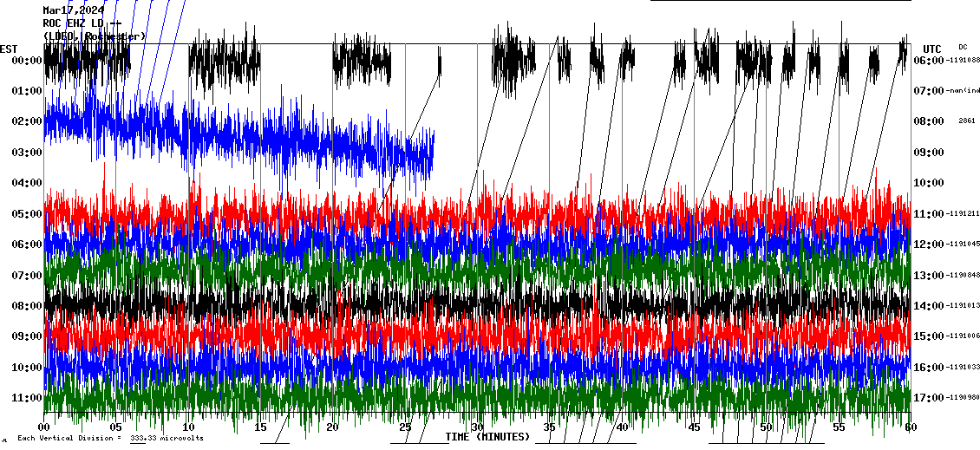Click the TIME (MINUTES) axis title
The height and width of the screenshot is (450, 980).
pos(487,437)
